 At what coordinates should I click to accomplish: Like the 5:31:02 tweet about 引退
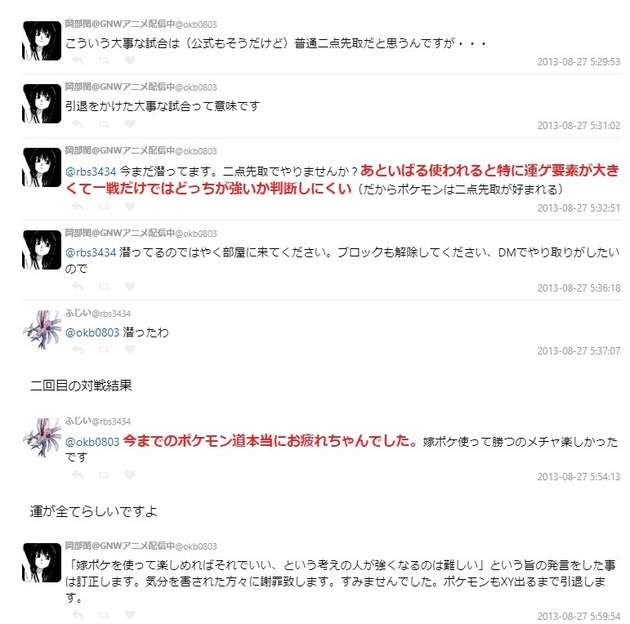[129, 124]
